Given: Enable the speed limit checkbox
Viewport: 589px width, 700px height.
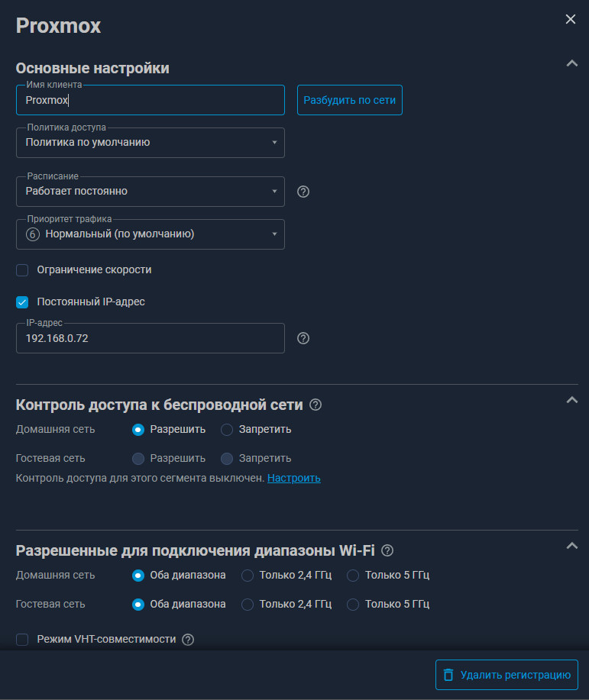Looking at the screenshot, I should coord(22,270).
